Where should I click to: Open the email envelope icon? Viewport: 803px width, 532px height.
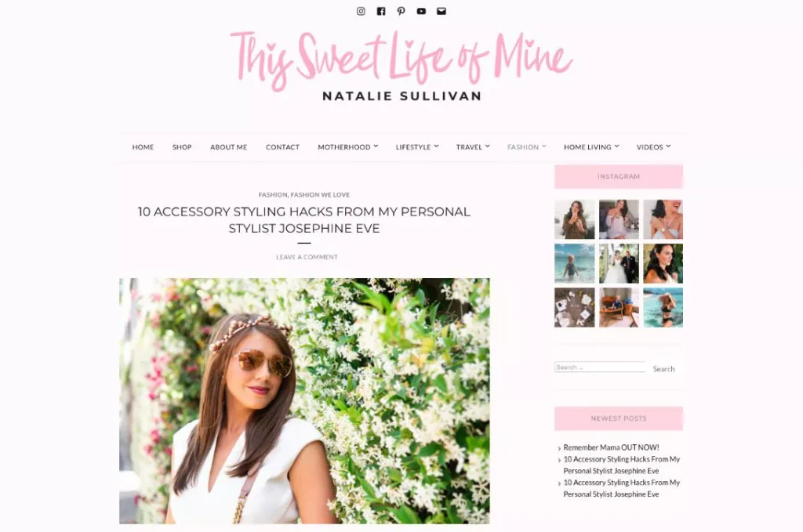click(x=441, y=11)
